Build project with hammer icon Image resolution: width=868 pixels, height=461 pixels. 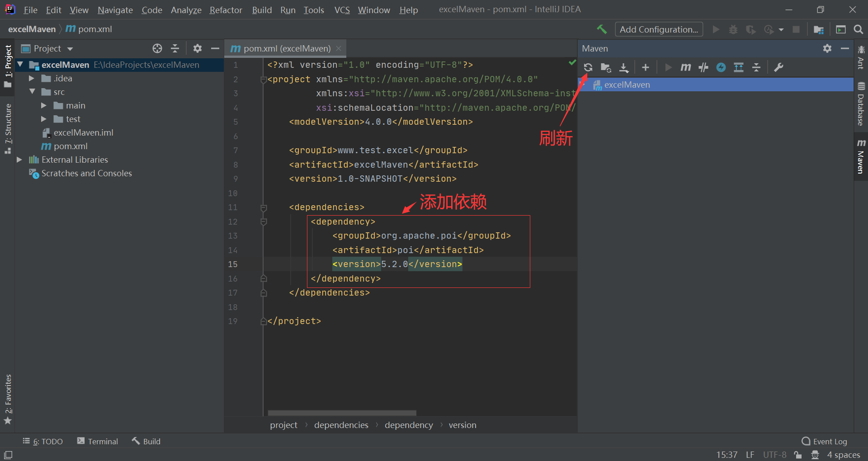602,29
